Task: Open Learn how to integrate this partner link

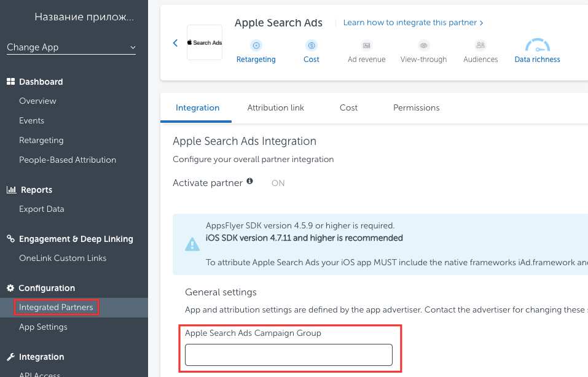Action: coord(413,23)
